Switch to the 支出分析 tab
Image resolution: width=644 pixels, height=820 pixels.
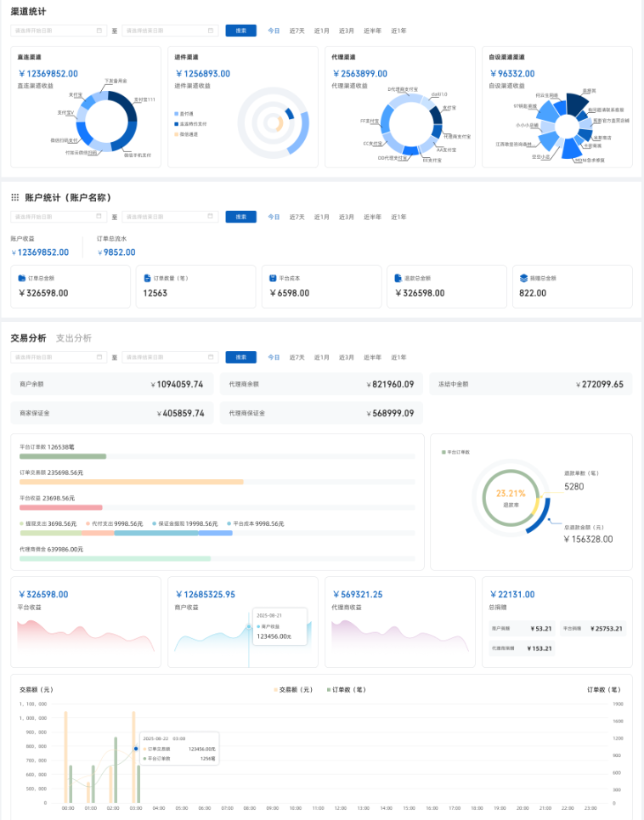tap(73, 338)
